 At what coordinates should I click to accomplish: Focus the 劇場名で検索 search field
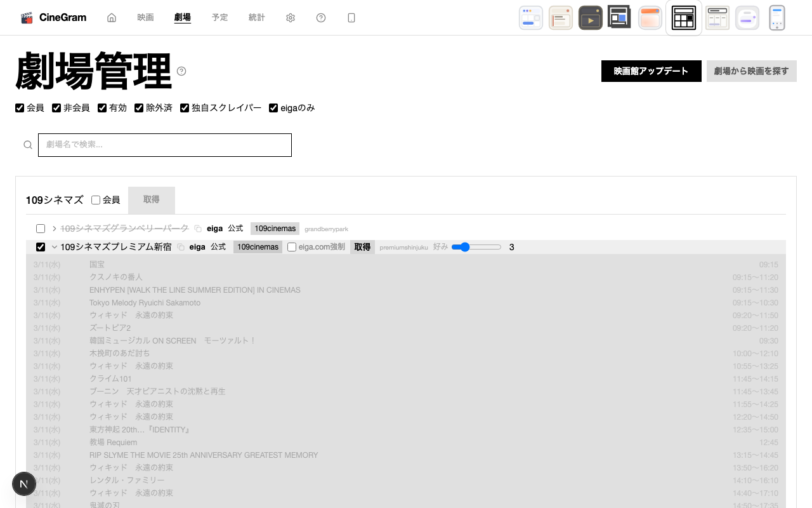165,145
